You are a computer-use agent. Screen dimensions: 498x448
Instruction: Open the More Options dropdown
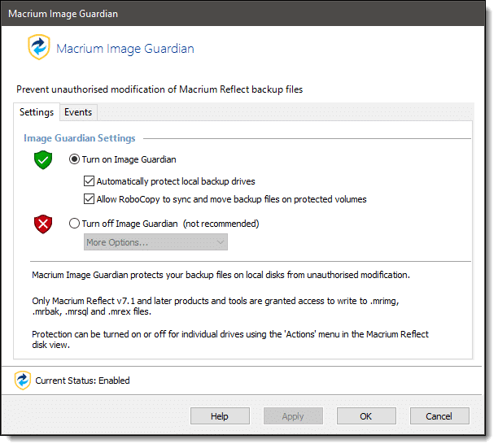click(x=155, y=242)
